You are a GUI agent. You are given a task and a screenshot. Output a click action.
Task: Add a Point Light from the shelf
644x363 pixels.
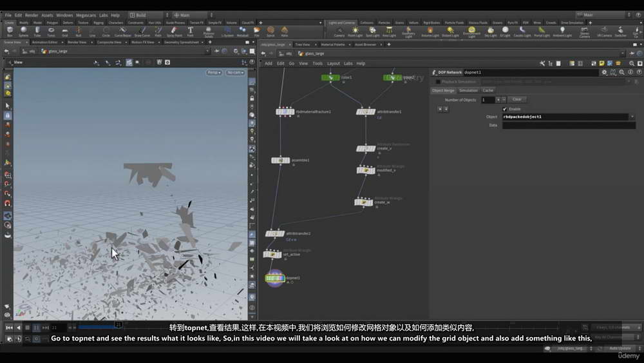[x=355, y=32]
